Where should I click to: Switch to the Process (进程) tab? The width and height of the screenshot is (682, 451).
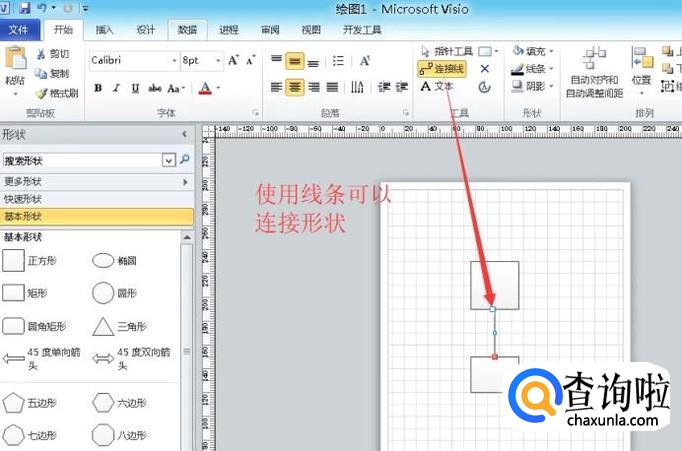coord(229,30)
